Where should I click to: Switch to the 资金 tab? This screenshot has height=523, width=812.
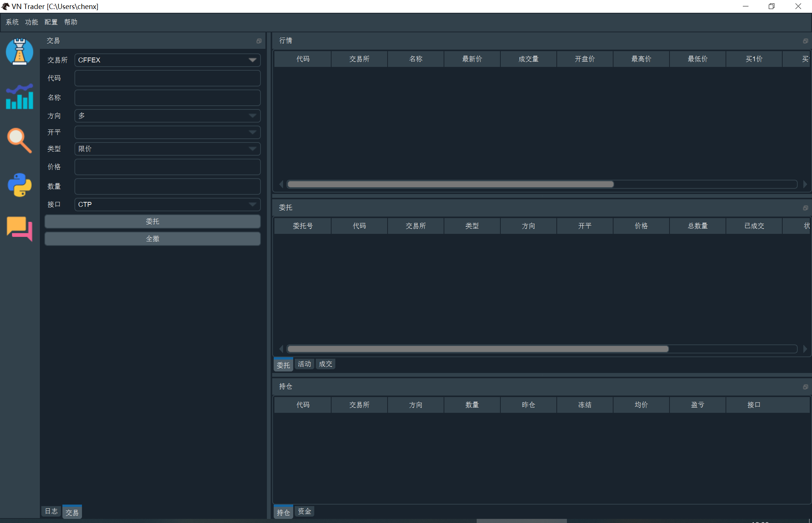coord(304,511)
